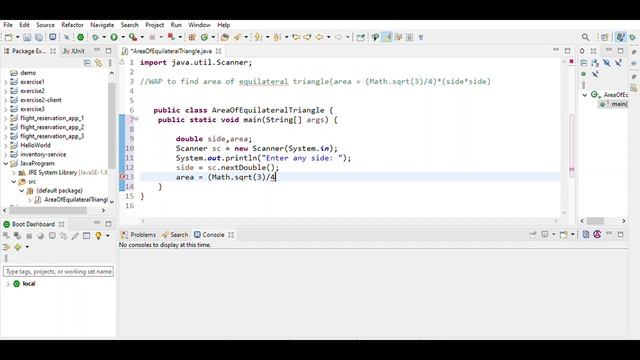Toggle Pin Console icon in Console view
This screenshot has width=640, height=360.
533,234
